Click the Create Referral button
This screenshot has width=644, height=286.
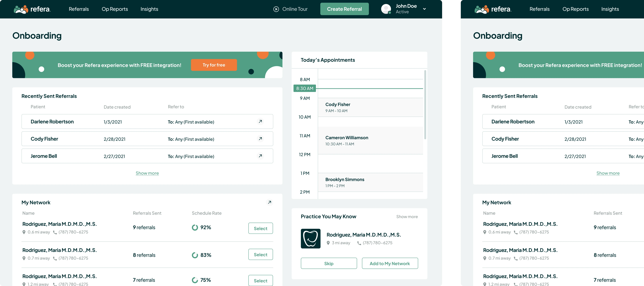344,9
